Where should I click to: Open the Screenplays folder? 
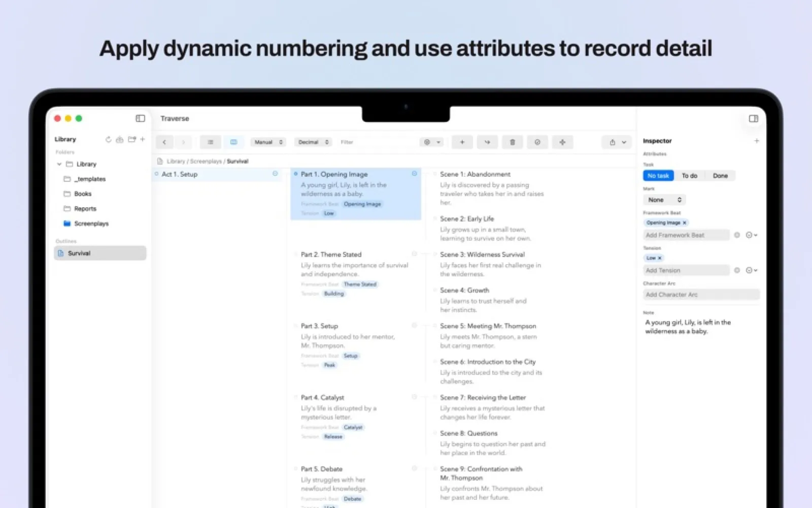coord(91,224)
